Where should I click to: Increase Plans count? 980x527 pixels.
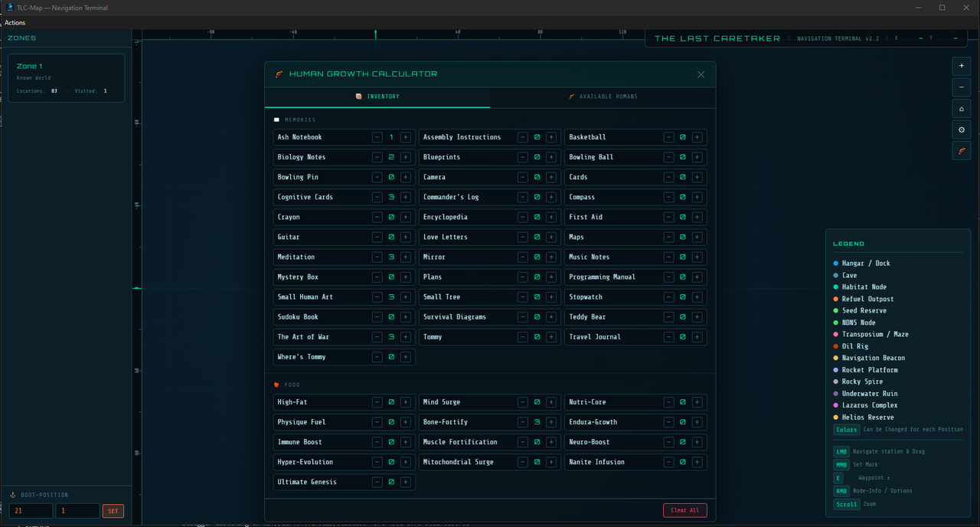tap(550, 277)
